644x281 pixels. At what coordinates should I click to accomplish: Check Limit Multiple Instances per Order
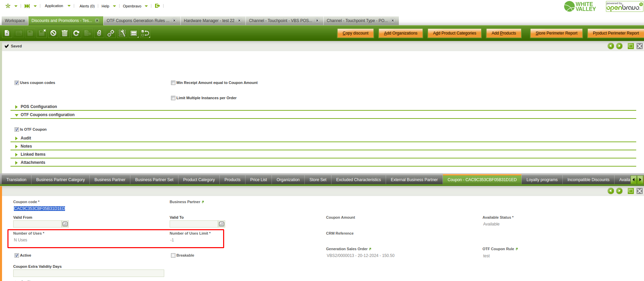point(173,98)
